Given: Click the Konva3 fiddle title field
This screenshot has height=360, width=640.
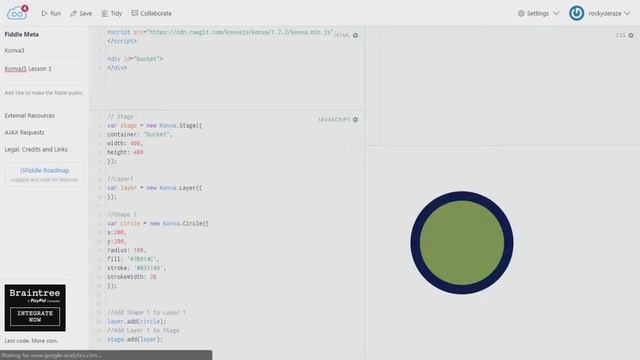Looking at the screenshot, I should (x=44, y=51).
